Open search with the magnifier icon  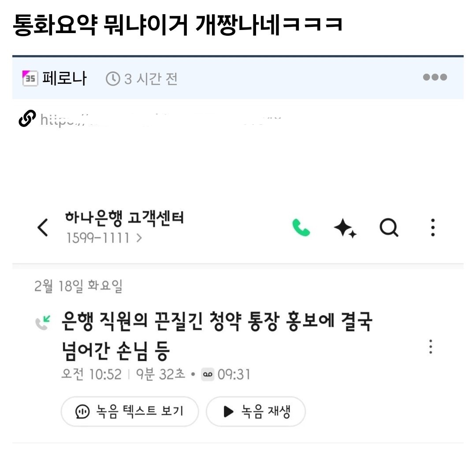389,227
